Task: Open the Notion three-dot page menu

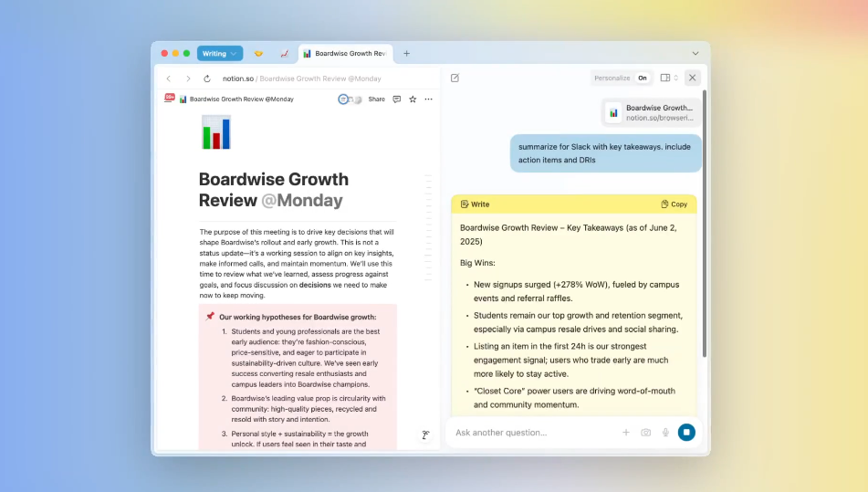Action: 428,99
